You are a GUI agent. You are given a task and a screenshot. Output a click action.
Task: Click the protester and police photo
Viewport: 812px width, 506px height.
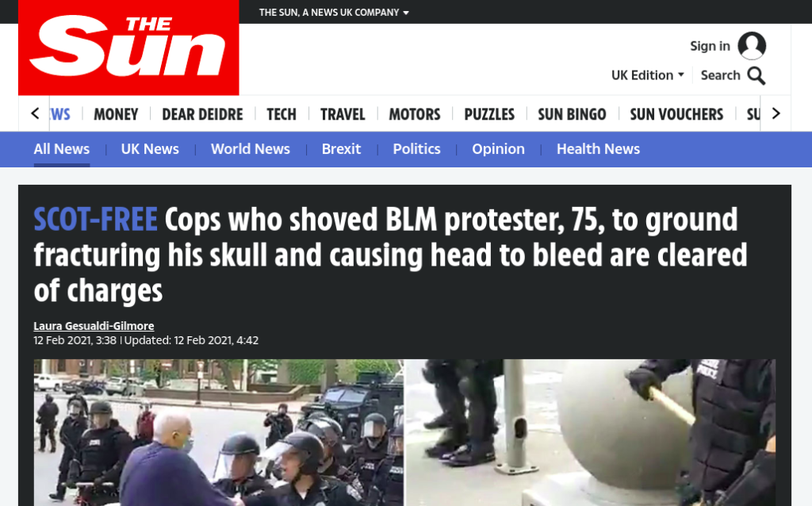404,432
